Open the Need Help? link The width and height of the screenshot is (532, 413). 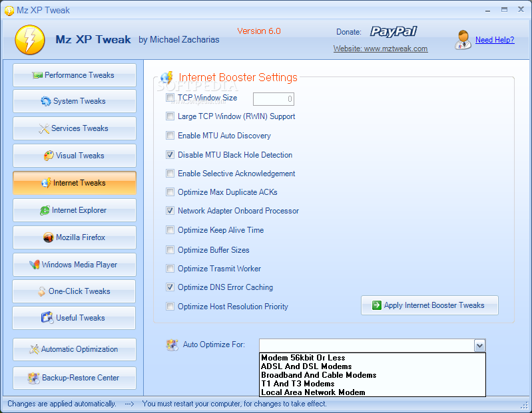[495, 40]
